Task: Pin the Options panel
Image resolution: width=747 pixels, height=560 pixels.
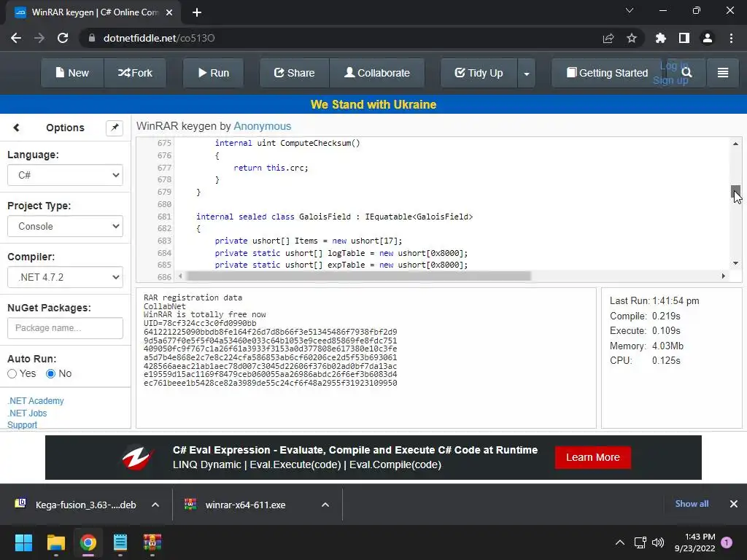Action: pos(115,128)
